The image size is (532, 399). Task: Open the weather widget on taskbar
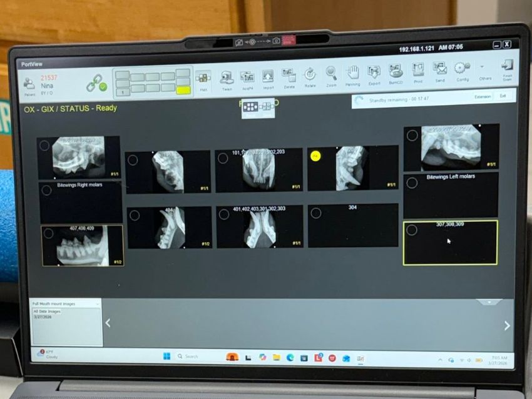(x=48, y=354)
